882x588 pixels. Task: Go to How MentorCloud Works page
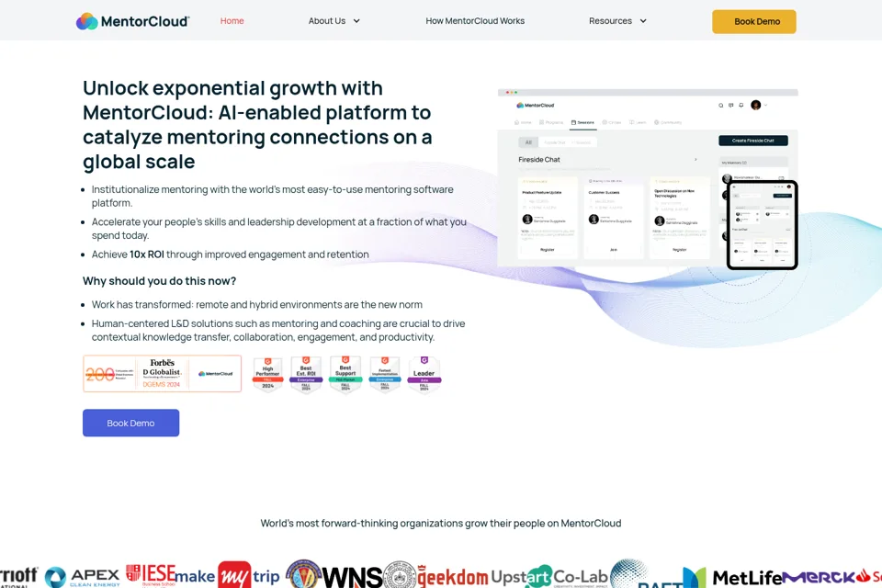475,21
